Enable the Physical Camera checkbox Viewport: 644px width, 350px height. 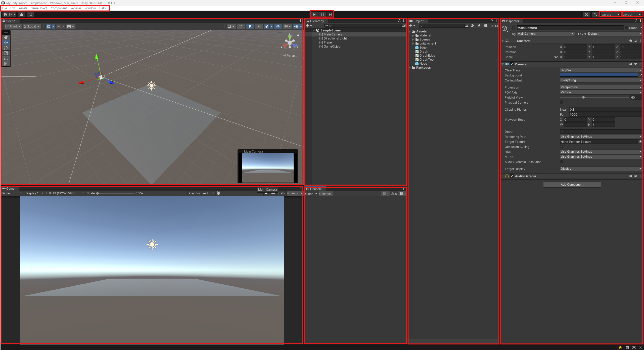(x=562, y=102)
